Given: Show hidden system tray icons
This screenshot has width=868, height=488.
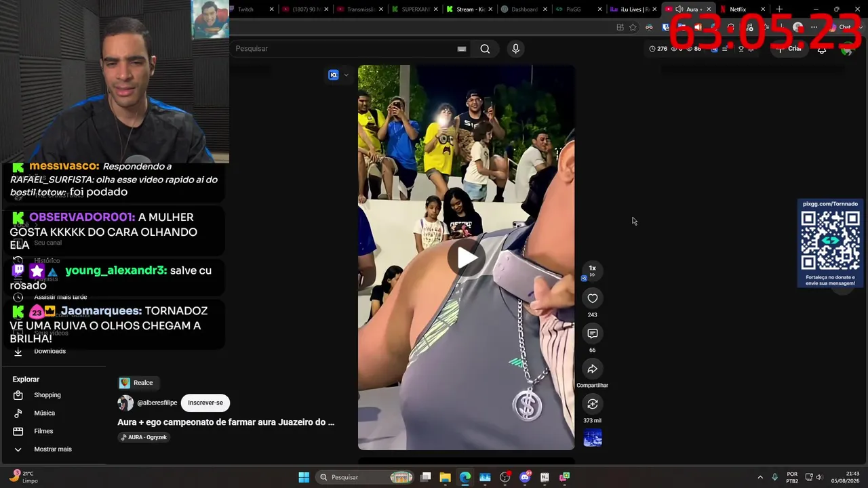Looking at the screenshot, I should coord(760,477).
